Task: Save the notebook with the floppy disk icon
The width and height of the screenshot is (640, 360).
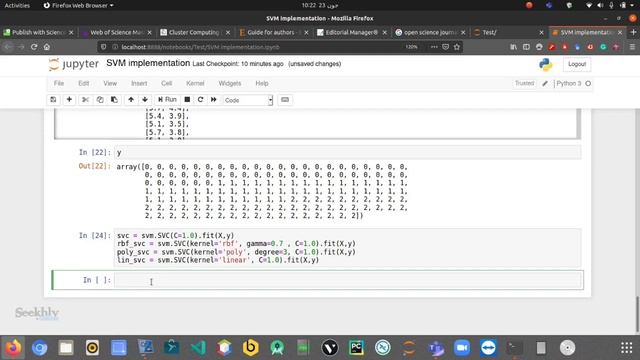Action: [53, 100]
